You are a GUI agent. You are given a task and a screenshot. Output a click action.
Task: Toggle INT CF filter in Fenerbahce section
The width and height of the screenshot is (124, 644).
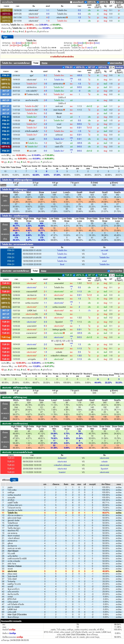coord(86,275)
